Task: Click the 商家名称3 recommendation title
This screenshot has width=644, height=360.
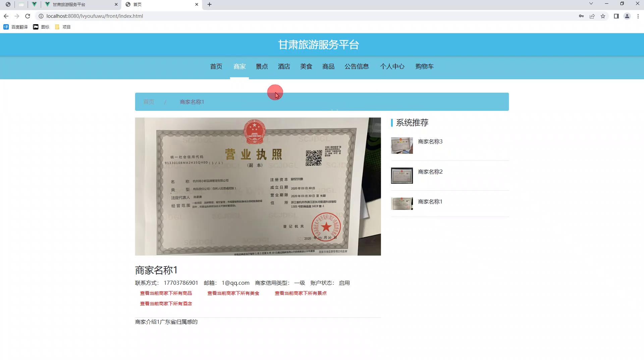Action: pos(430,141)
